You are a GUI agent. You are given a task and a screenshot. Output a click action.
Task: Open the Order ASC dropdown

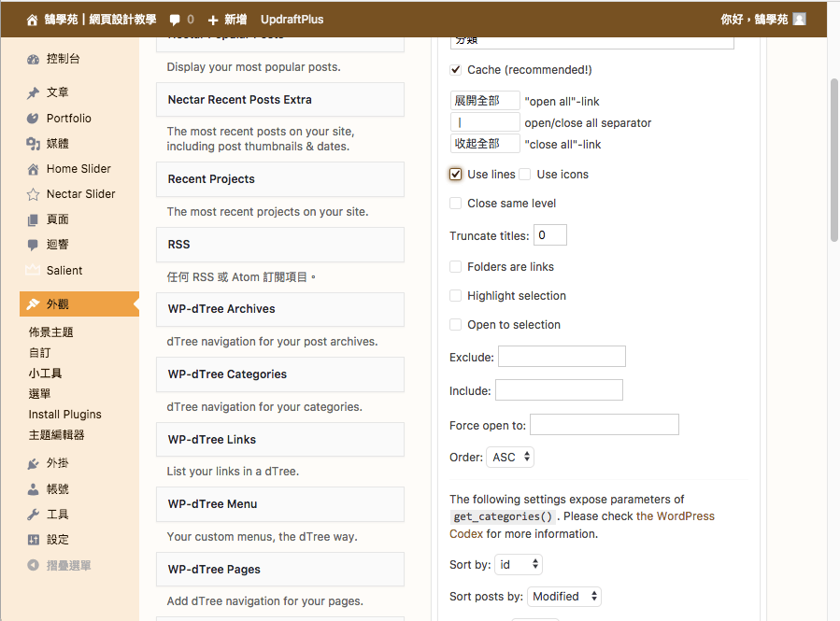[x=510, y=458]
